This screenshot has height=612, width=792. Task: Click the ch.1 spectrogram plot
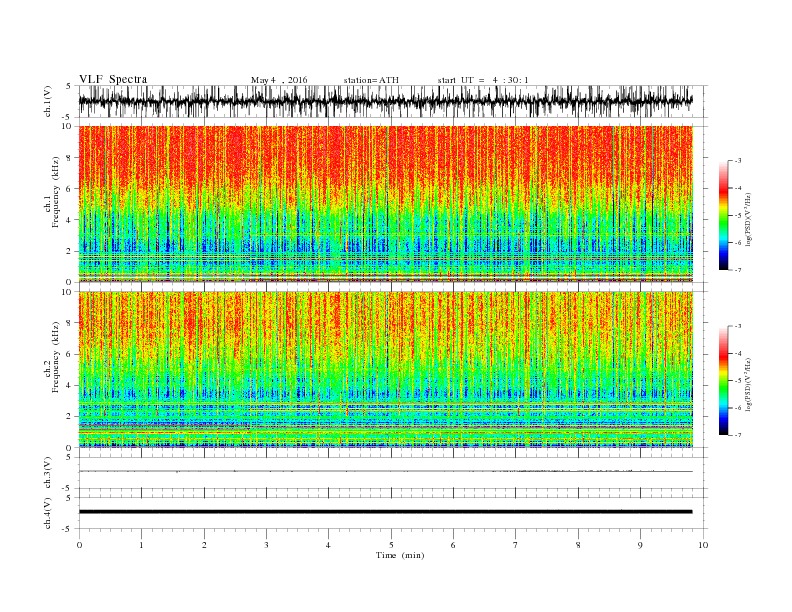[x=386, y=204]
